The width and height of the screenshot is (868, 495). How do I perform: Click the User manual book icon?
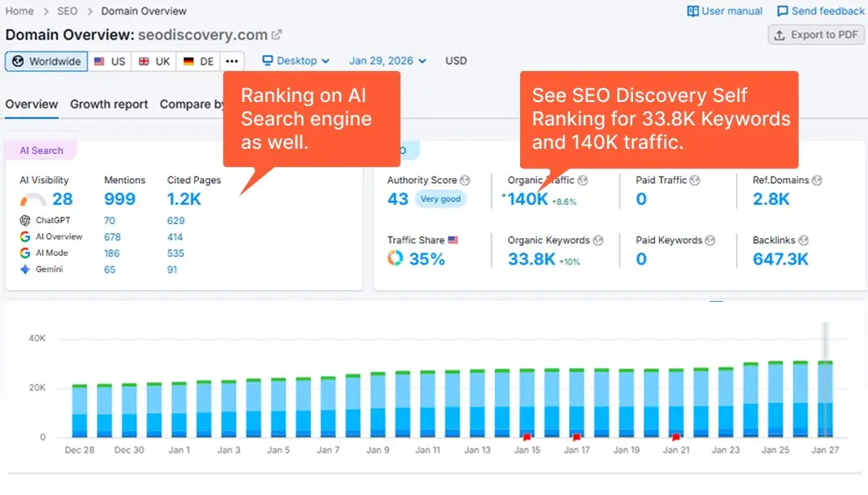[692, 11]
